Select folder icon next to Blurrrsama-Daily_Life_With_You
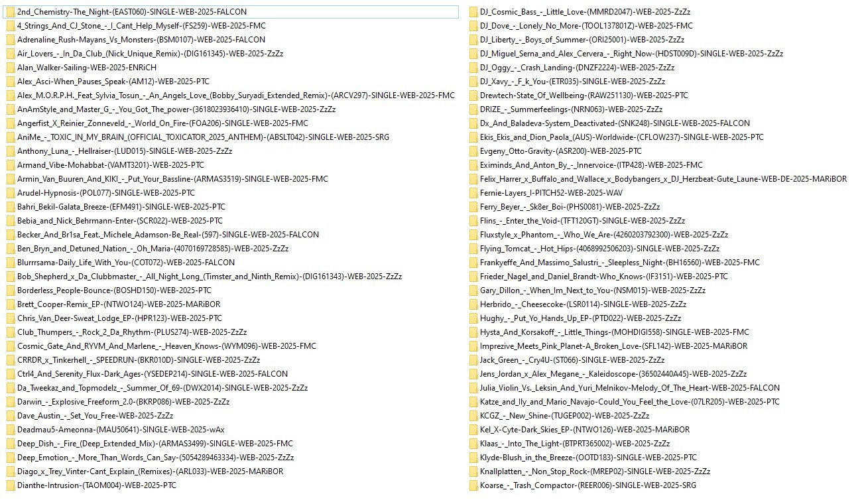 point(11,263)
